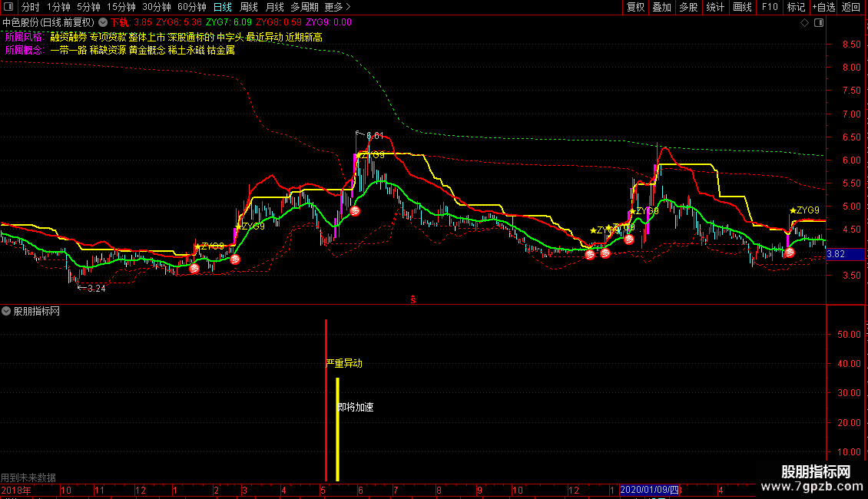
Task: Switch to 月线 monthly chart
Action: tap(274, 7)
